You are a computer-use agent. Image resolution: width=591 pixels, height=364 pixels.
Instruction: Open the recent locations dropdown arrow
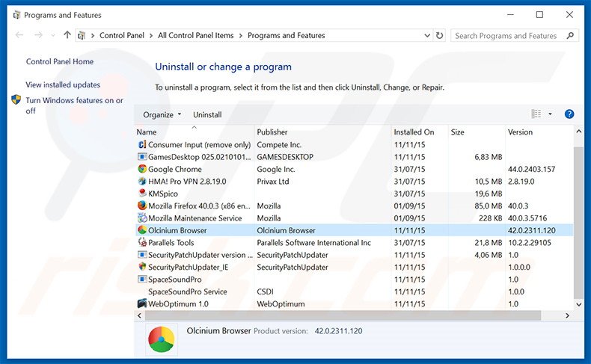click(x=53, y=35)
